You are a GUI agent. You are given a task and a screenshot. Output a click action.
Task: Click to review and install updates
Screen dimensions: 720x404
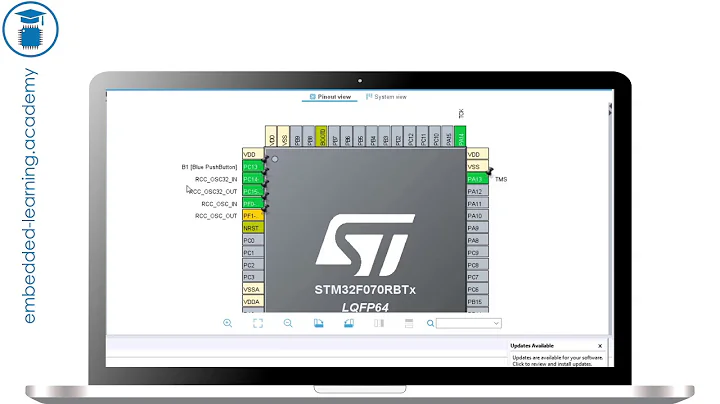[552, 364]
